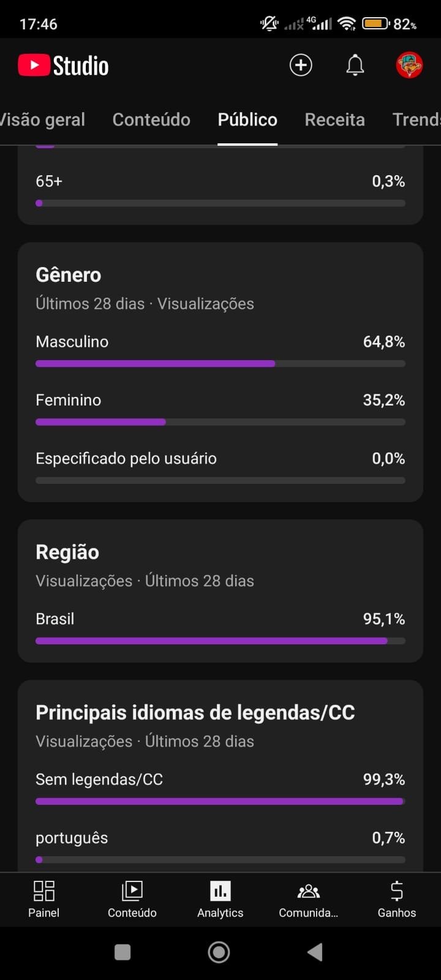Switch to the Visão geral tab

click(x=43, y=119)
